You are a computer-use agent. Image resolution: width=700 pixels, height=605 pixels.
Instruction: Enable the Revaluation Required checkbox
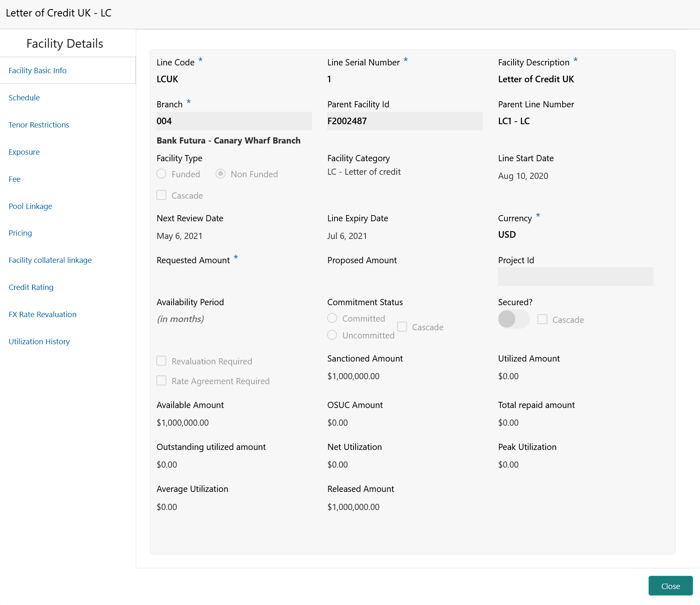pyautogui.click(x=162, y=361)
